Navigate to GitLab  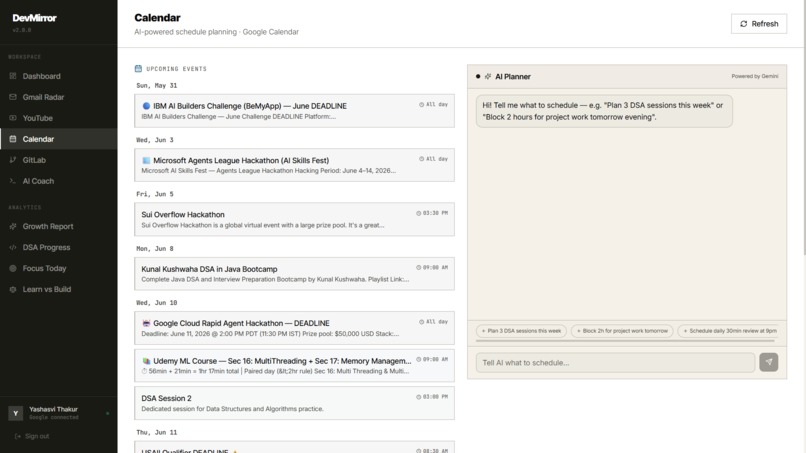click(x=59, y=160)
